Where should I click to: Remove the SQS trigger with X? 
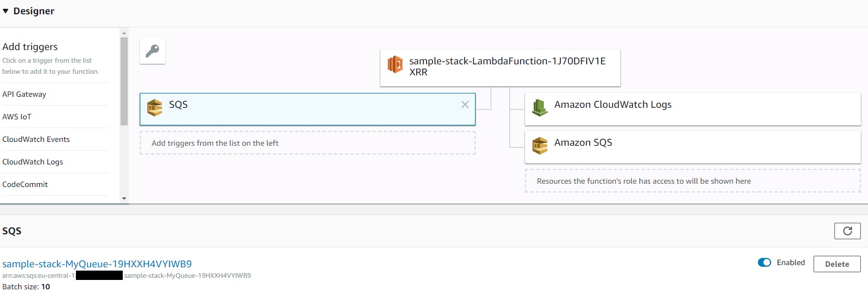coord(465,105)
